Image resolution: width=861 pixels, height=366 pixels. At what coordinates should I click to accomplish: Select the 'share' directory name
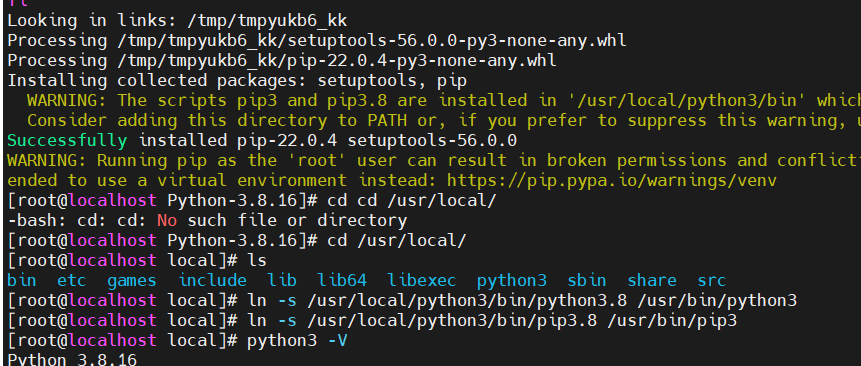click(x=652, y=280)
